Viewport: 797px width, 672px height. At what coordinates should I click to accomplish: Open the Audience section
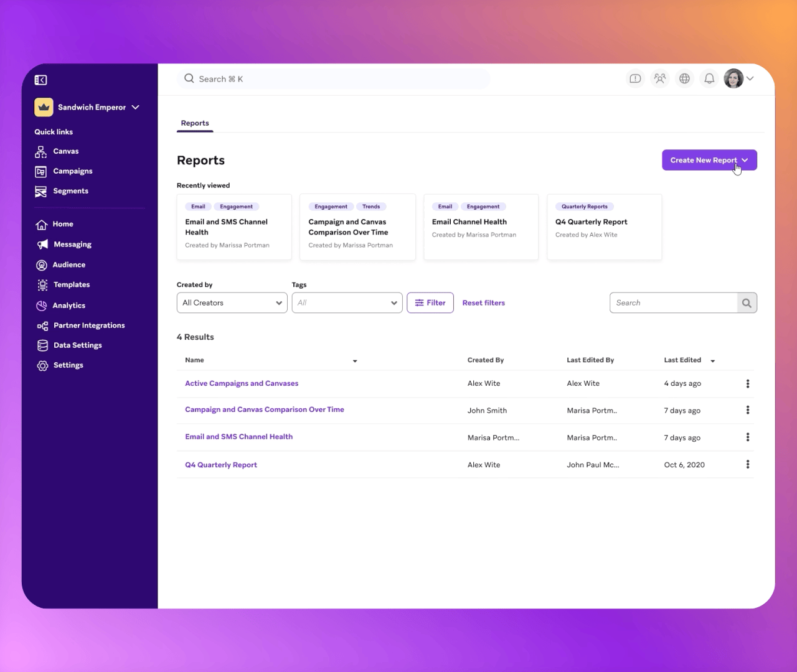pyautogui.click(x=67, y=264)
